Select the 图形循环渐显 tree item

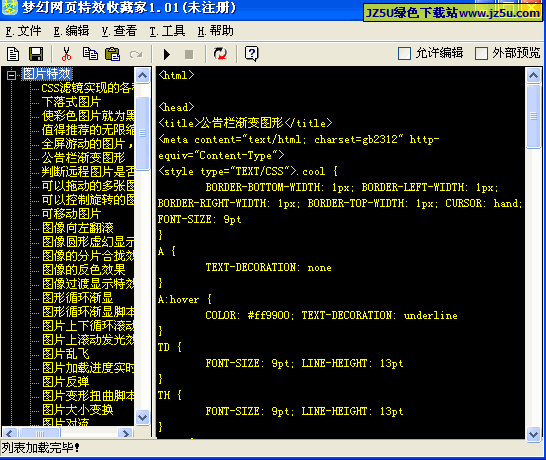(78, 298)
